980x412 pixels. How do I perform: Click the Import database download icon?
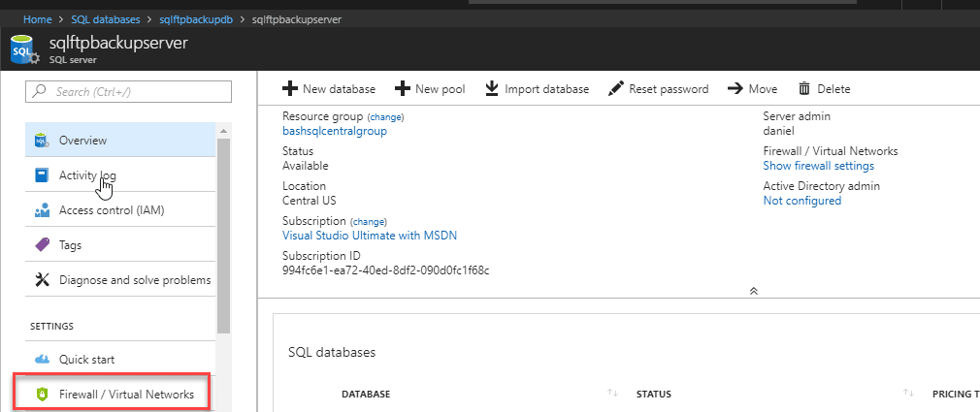point(493,88)
